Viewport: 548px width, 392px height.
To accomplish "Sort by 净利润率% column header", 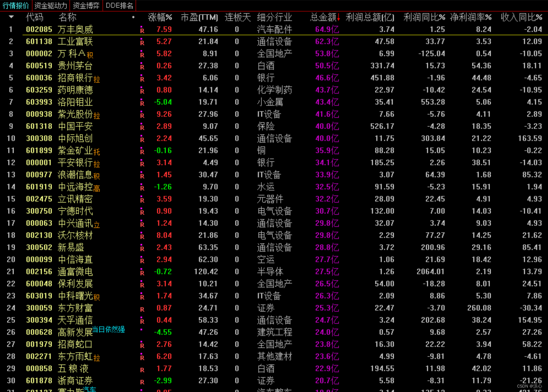I will [471, 17].
